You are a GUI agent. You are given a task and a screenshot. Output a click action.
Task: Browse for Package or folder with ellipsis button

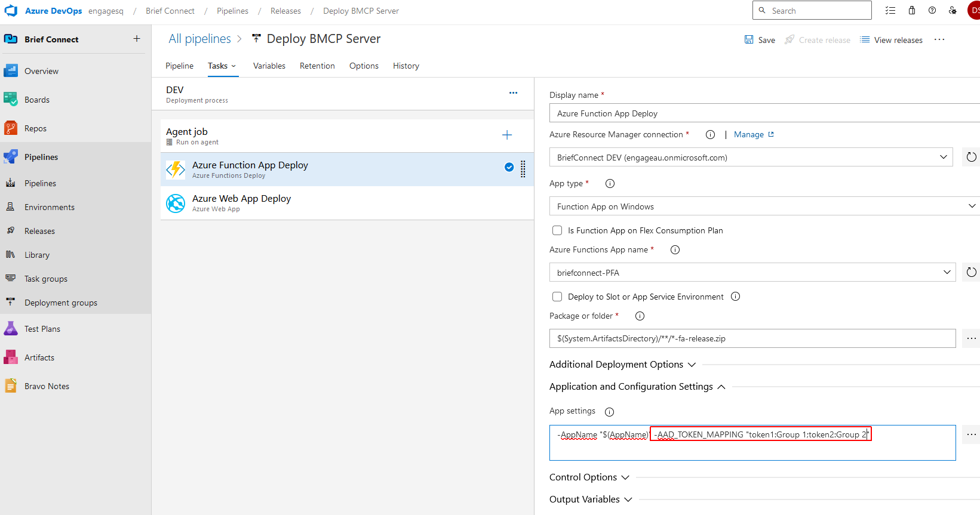click(x=971, y=338)
